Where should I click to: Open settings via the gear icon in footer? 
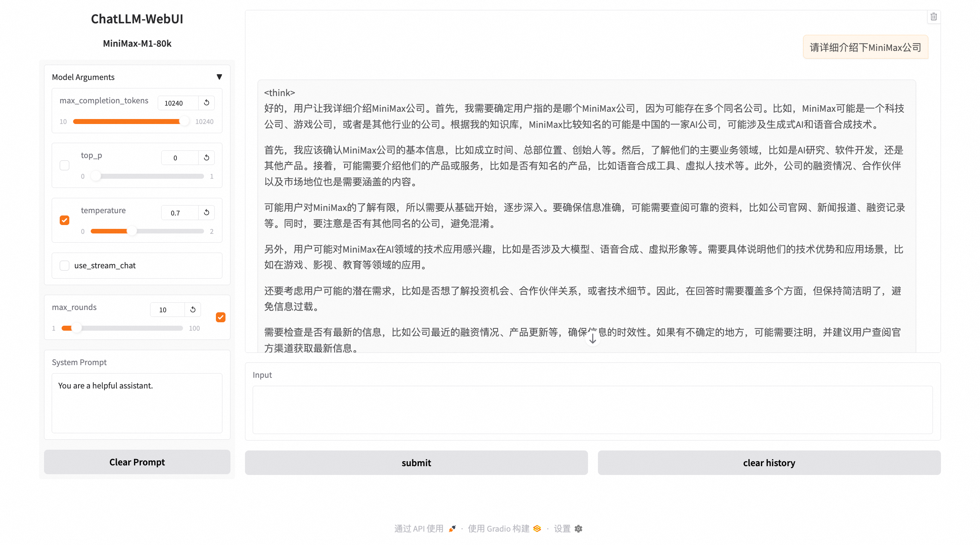point(578,529)
